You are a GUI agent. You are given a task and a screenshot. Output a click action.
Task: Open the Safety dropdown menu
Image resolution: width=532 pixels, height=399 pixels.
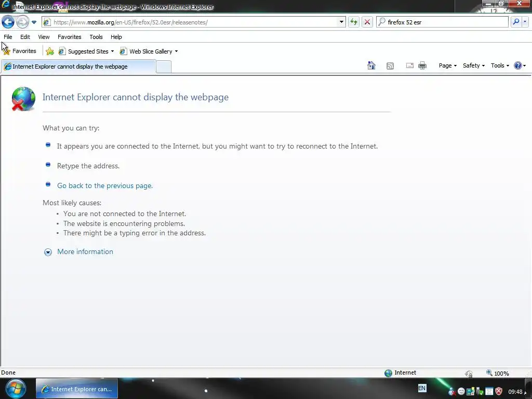tap(474, 65)
